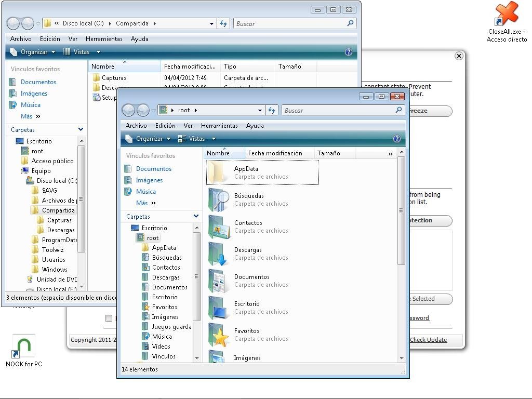
Task: Select the Contactos folder icon in file list
Action: point(219,227)
